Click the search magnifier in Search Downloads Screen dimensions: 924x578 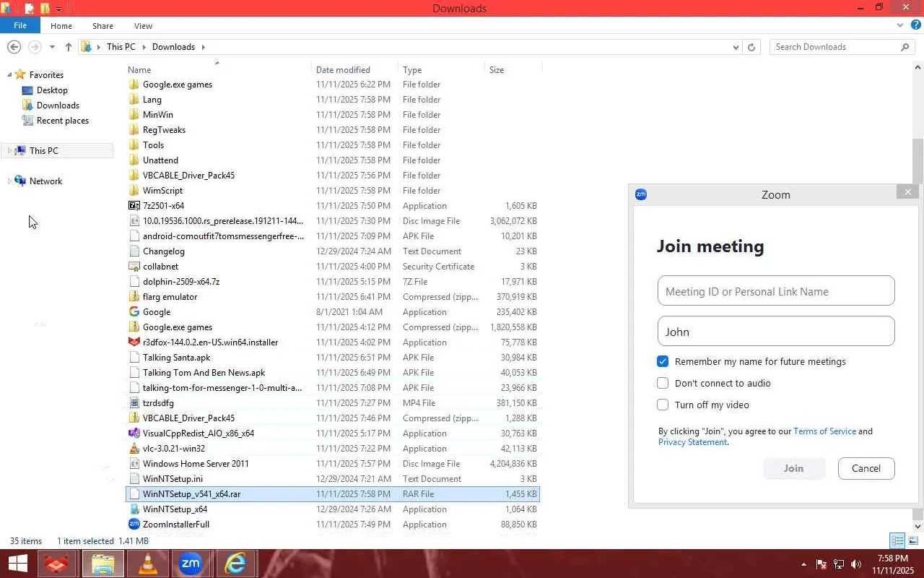[905, 47]
